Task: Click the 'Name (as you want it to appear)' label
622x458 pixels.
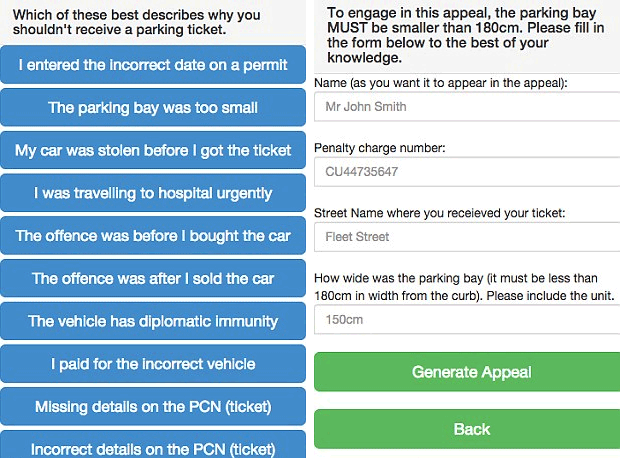Action: tap(441, 83)
